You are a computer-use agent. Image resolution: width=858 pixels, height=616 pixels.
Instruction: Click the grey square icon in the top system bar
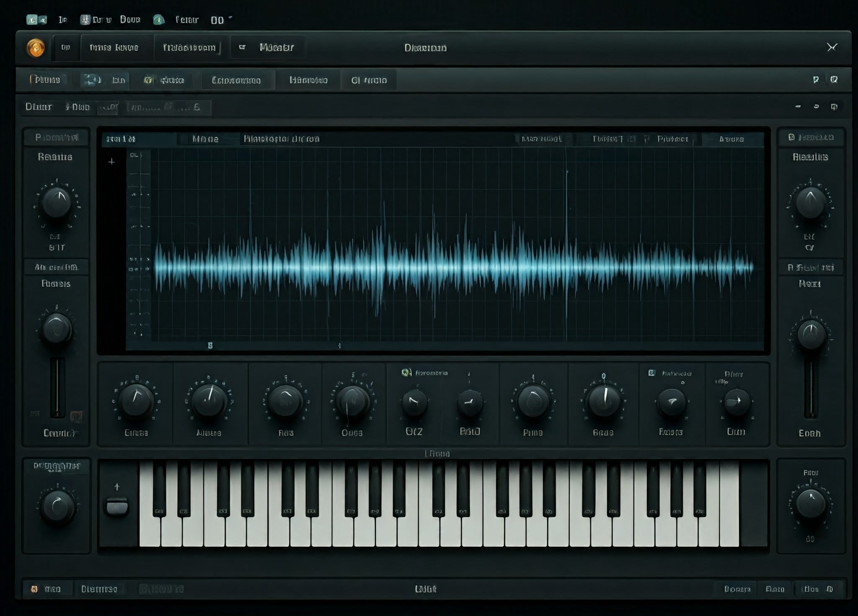85,19
